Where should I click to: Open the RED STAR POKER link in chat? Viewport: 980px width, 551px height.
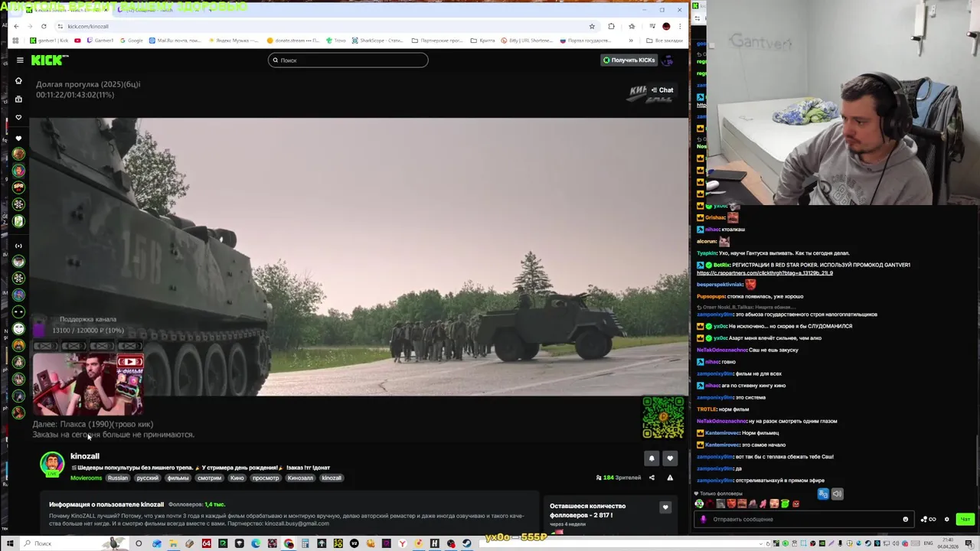pyautogui.click(x=765, y=273)
